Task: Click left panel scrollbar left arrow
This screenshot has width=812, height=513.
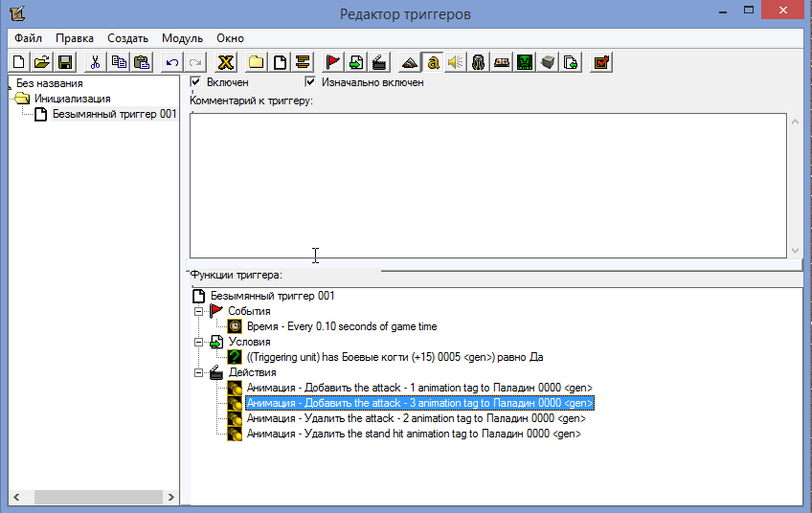Action: click(x=16, y=497)
